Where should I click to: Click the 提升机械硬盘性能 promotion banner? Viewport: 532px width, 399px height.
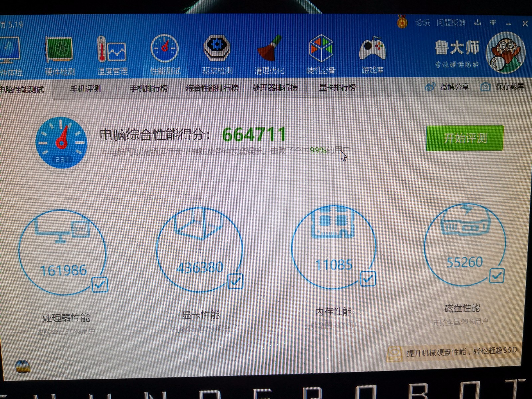click(453, 352)
